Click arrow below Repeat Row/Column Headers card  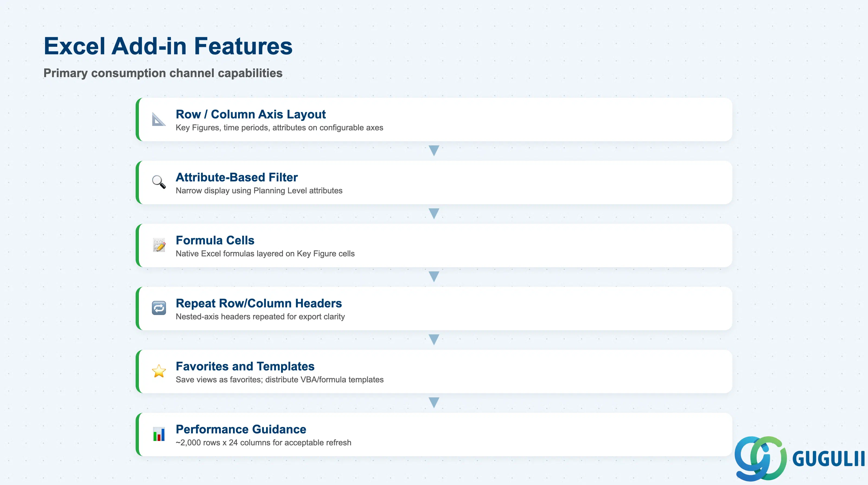tap(434, 340)
